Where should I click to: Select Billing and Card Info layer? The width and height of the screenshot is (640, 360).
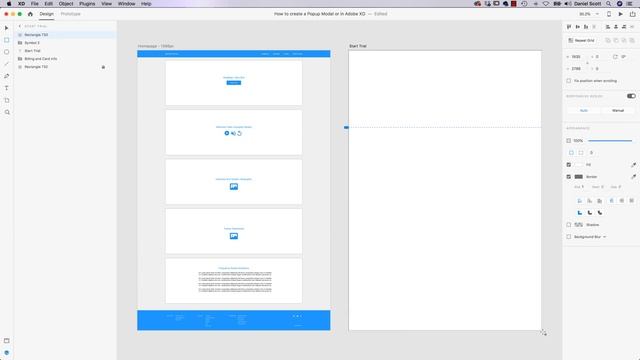pyautogui.click(x=65, y=59)
